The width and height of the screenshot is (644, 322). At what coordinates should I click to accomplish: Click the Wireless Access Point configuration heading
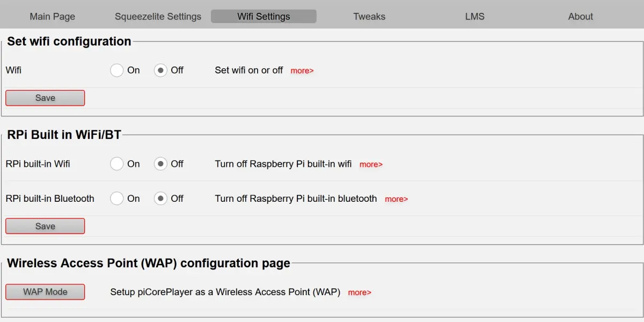tap(149, 263)
